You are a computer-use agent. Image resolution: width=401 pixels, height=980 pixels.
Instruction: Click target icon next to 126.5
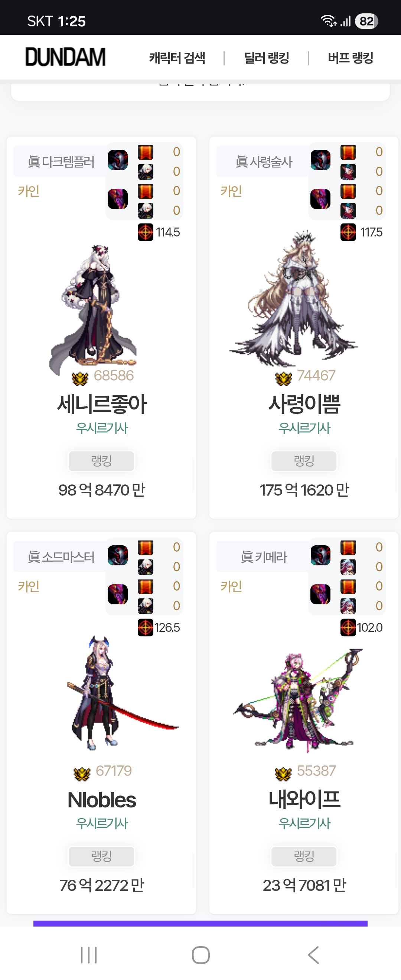tap(145, 627)
